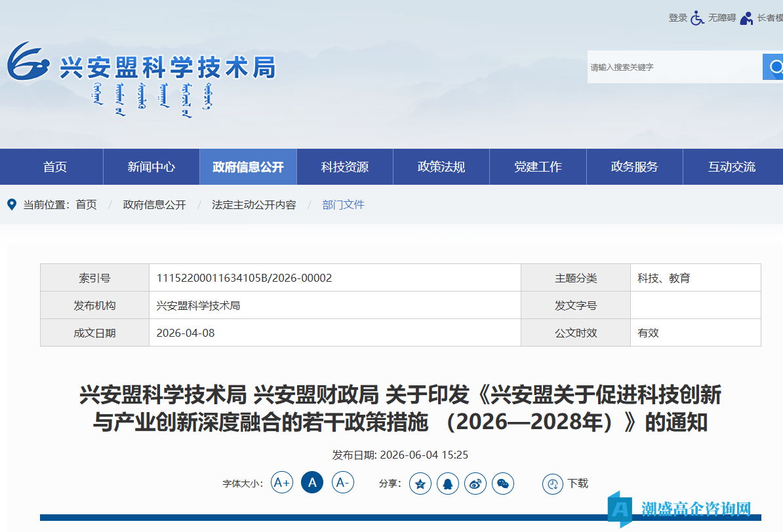
Task: Open the 互动交流 navigation tab
Action: click(x=732, y=166)
